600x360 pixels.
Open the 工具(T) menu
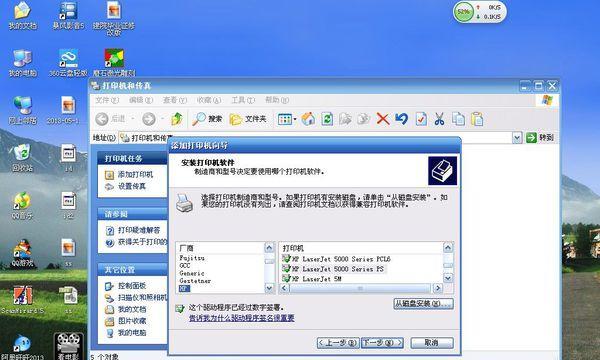click(243, 100)
